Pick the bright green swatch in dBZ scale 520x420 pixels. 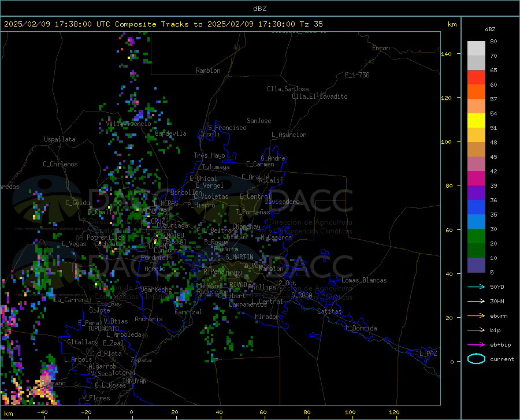coord(476,236)
